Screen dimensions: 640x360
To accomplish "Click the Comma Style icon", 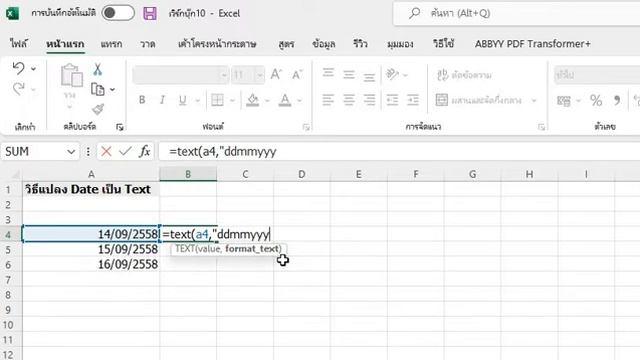I will (x=617, y=100).
